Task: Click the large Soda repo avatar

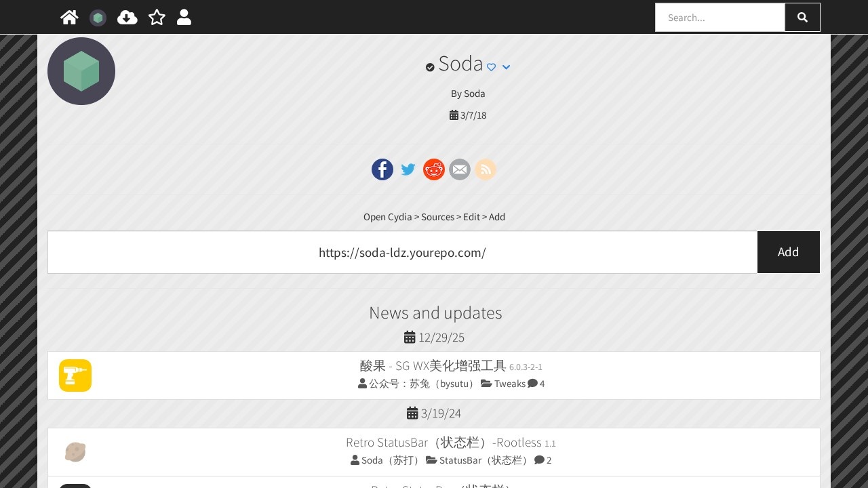Action: pos(81,71)
